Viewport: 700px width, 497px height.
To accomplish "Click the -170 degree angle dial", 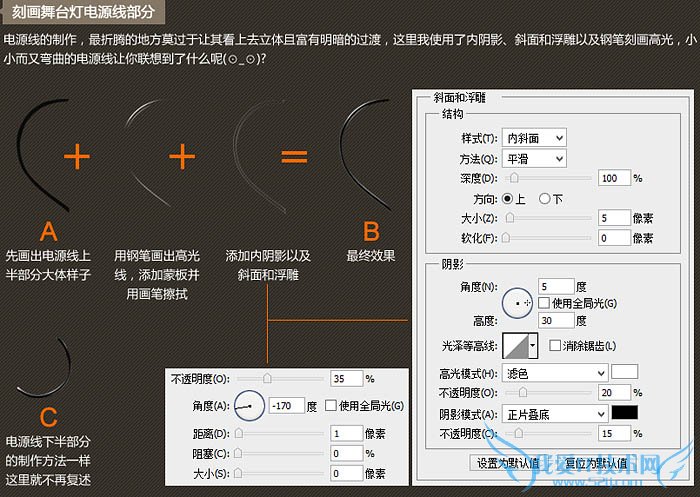I will click(247, 407).
